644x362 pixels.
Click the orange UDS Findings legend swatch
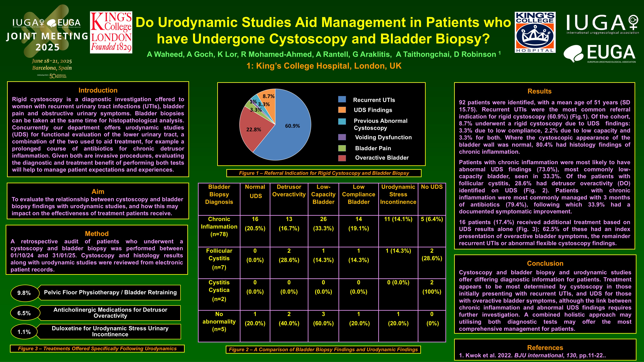click(x=342, y=110)
